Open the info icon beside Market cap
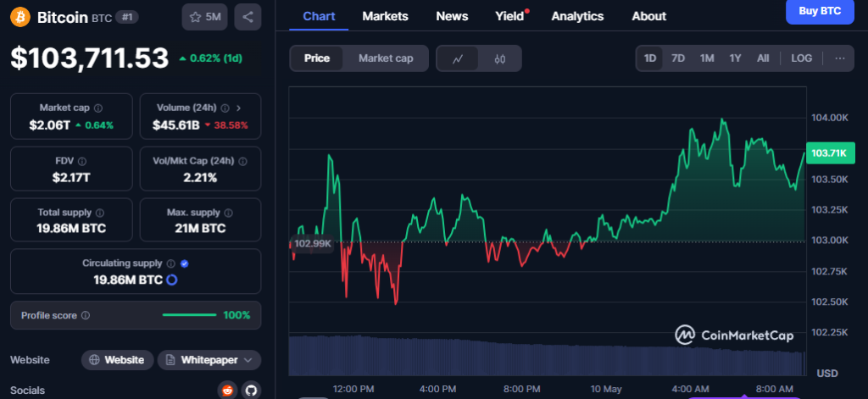 (98, 108)
